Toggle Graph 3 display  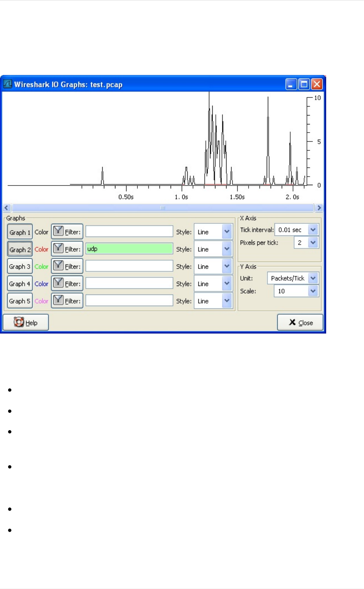[x=20, y=266]
